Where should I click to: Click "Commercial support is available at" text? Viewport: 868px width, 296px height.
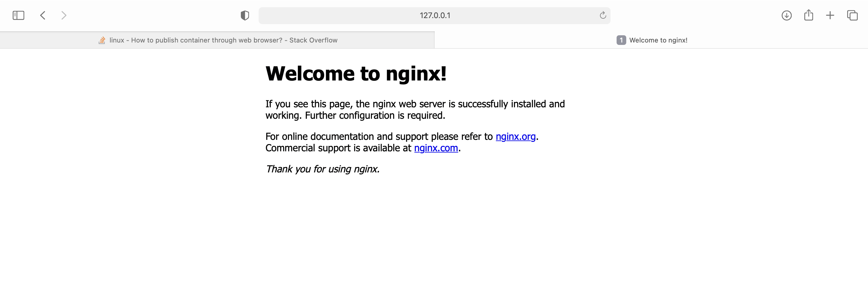338,148
